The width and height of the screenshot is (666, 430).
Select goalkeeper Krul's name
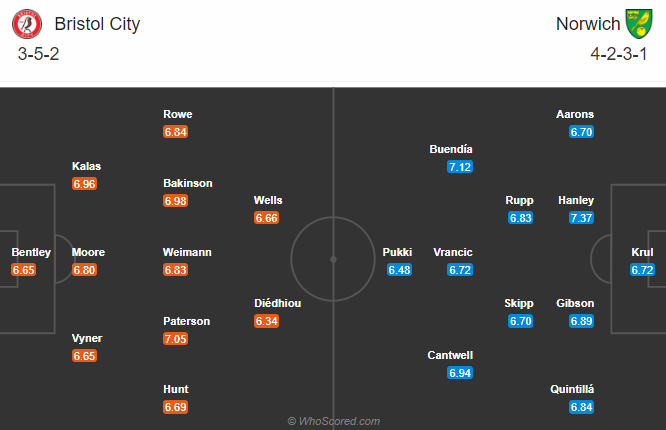coord(642,252)
